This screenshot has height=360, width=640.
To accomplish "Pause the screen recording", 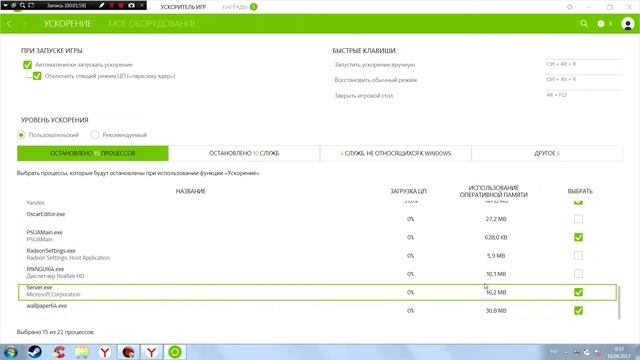I will tap(111, 5).
